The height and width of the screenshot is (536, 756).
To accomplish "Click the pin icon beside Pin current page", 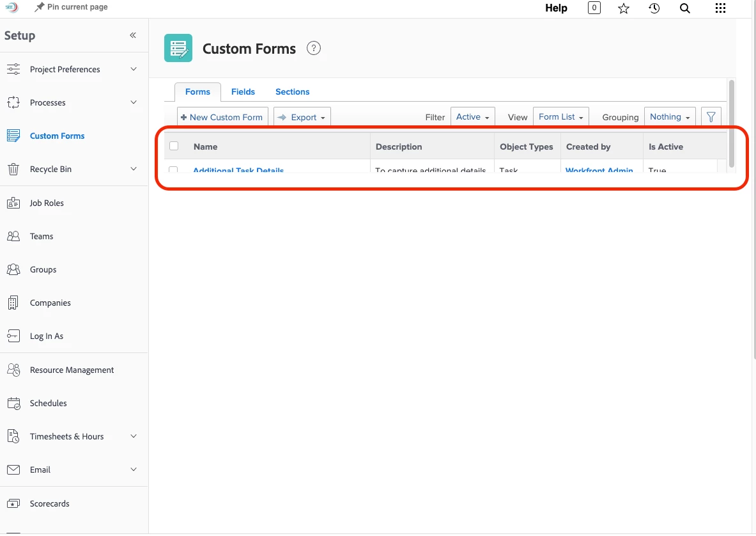I will [39, 7].
